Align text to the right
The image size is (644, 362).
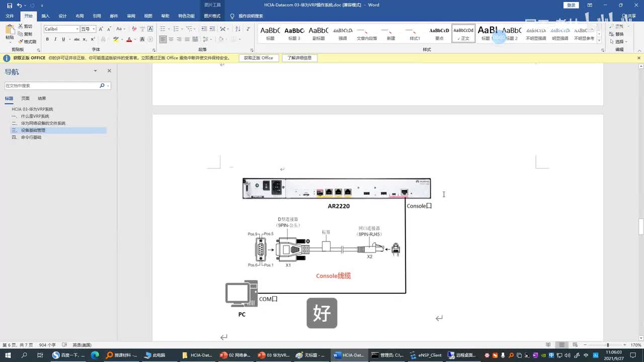[x=179, y=39]
